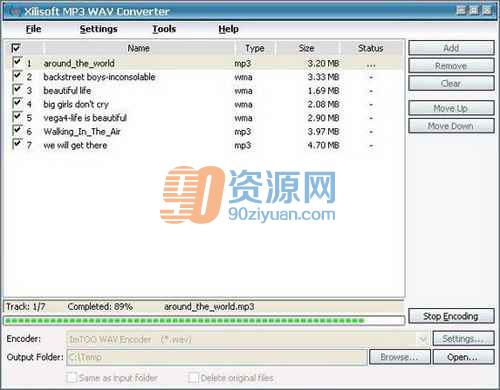The image size is (500, 390).
Task: Click the Move Down button
Action: [x=451, y=126]
